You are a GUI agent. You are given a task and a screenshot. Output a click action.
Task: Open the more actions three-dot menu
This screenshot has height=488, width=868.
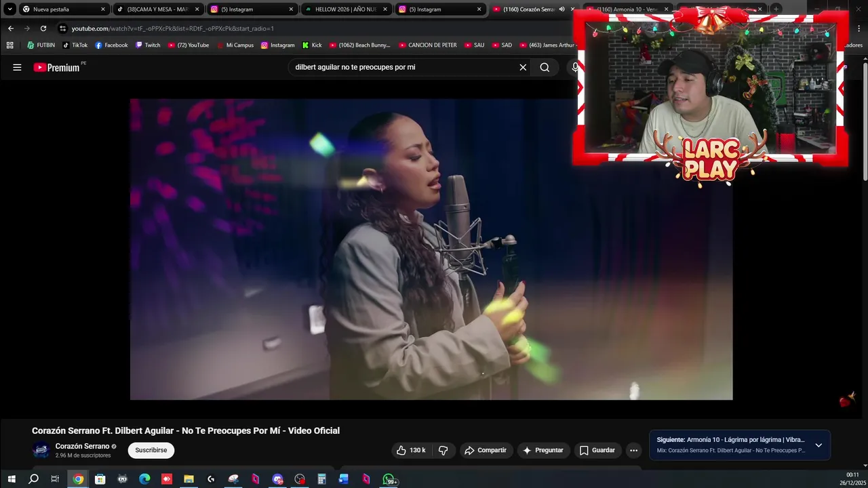633,450
